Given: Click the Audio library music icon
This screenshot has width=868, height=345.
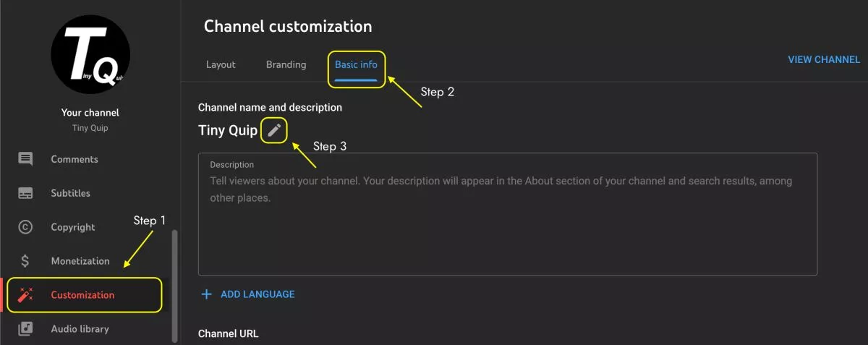Looking at the screenshot, I should click(25, 329).
